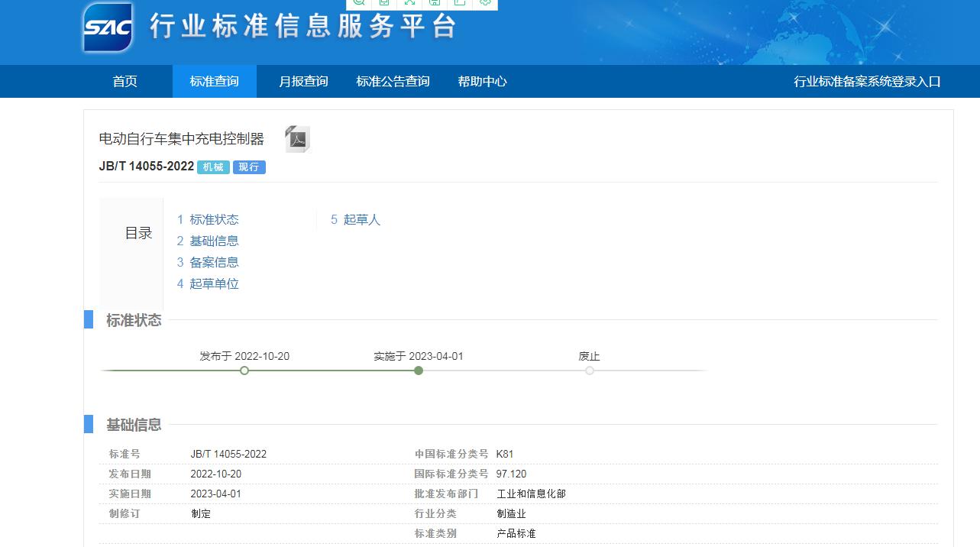This screenshot has height=547, width=980.
Task: Click the SAC logo icon
Action: [x=108, y=28]
